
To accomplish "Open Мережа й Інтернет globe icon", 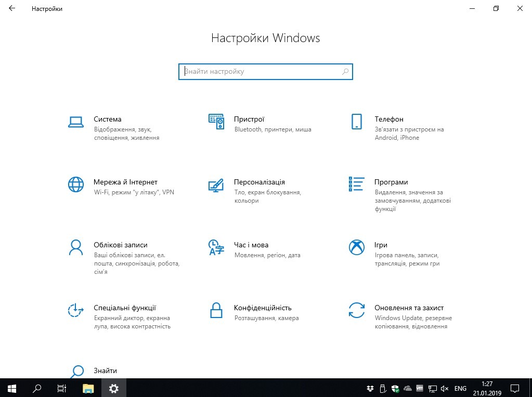I will tap(75, 184).
